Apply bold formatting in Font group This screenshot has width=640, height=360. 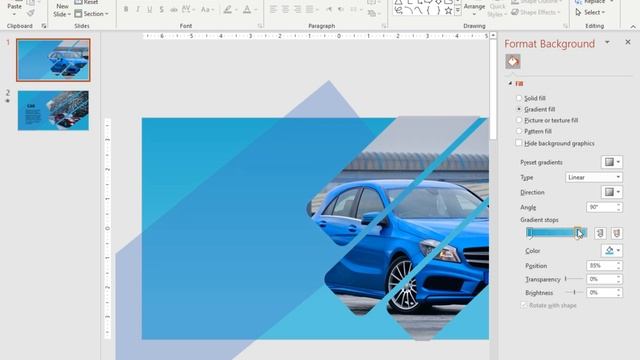[x=126, y=9]
